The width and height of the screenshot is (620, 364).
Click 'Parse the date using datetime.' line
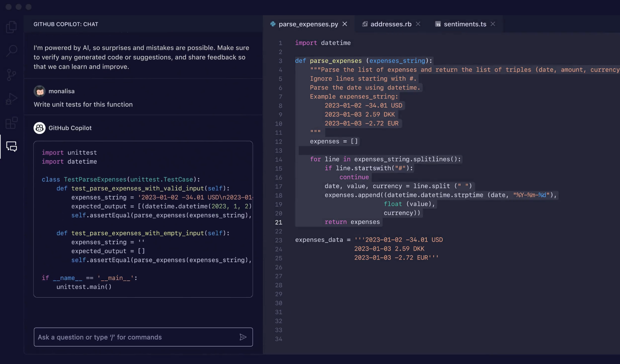pyautogui.click(x=365, y=87)
